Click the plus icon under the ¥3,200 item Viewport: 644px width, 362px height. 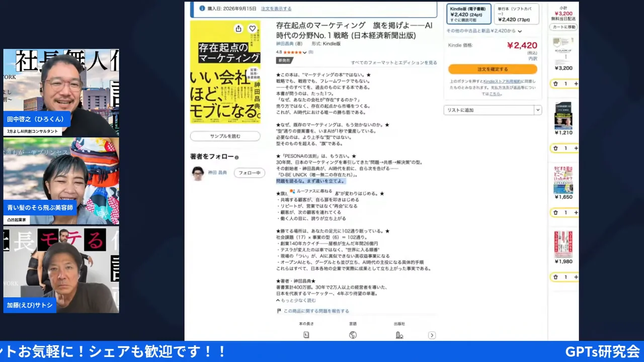point(576,84)
